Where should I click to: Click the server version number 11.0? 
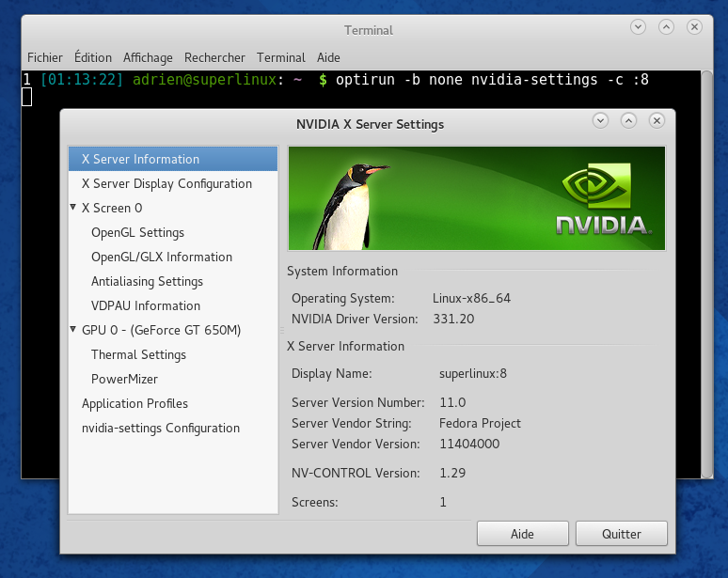pos(452,402)
